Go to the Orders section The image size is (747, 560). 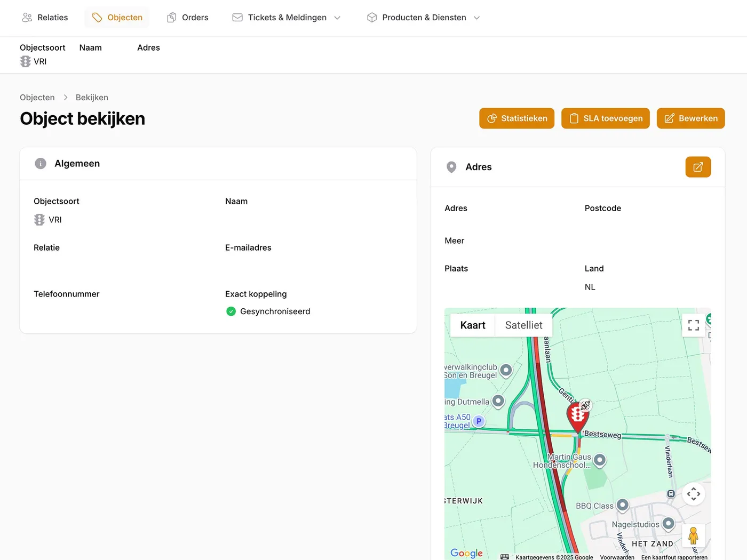click(x=187, y=18)
